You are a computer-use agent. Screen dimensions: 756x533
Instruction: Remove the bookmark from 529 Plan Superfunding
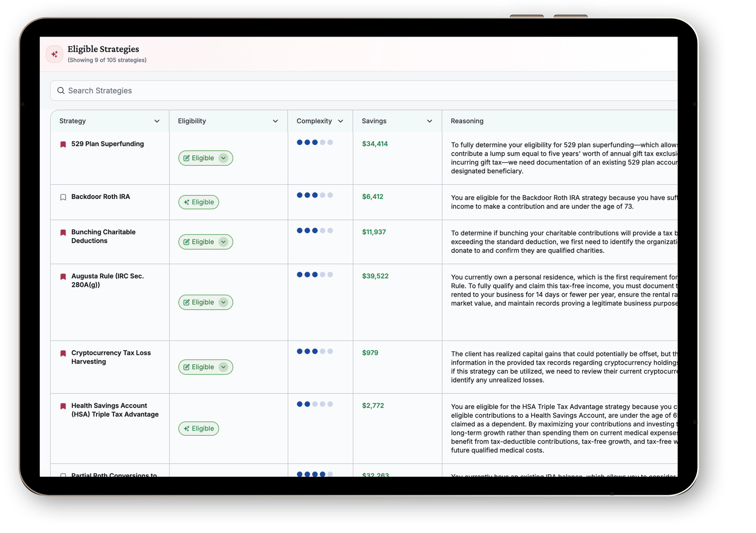coord(63,144)
